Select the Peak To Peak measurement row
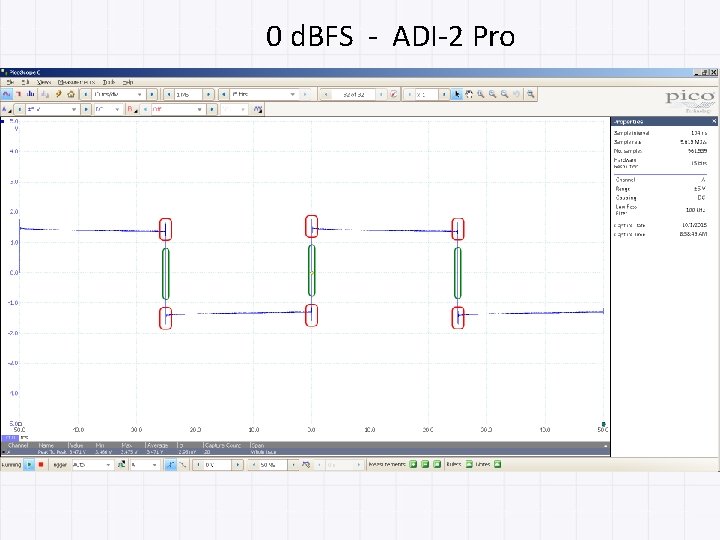This screenshot has width=720, height=540. click(x=305, y=452)
